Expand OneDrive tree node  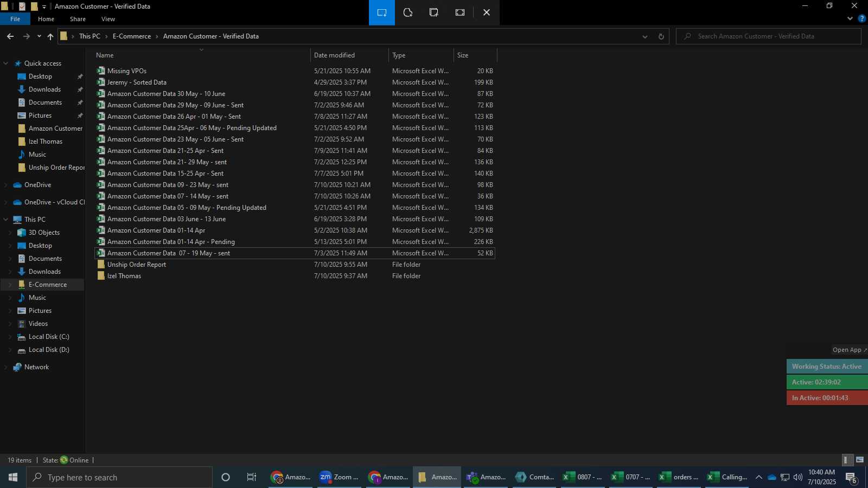click(x=6, y=185)
